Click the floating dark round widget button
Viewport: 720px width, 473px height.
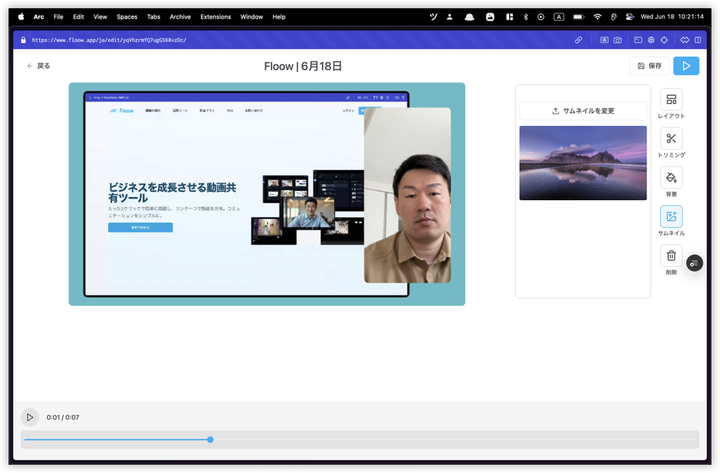[x=695, y=263]
